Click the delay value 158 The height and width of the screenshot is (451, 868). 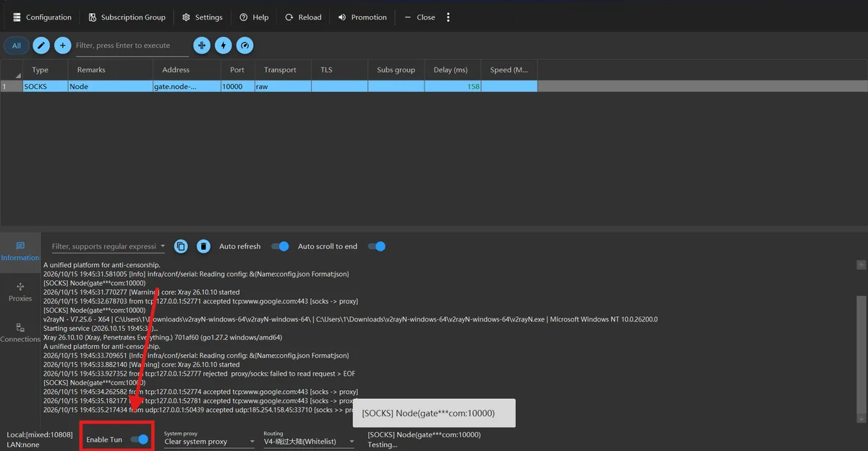click(473, 86)
